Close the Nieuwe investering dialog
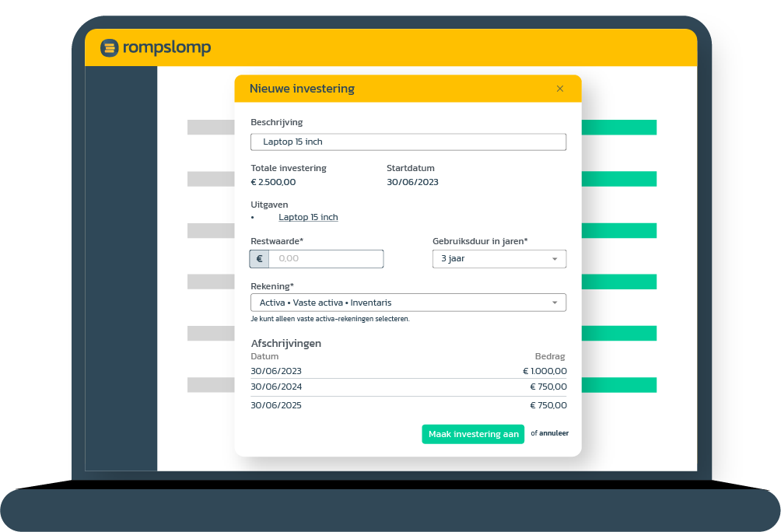The height and width of the screenshot is (532, 781). [560, 89]
